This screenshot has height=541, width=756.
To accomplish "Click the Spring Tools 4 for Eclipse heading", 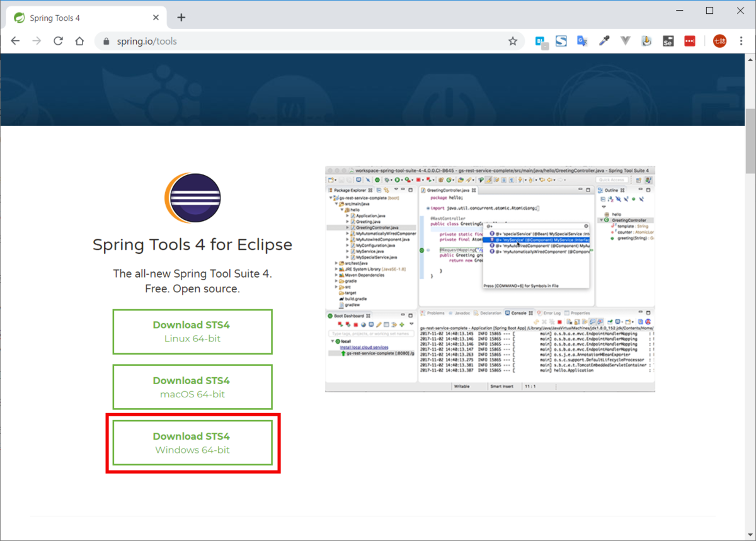I will (192, 244).
